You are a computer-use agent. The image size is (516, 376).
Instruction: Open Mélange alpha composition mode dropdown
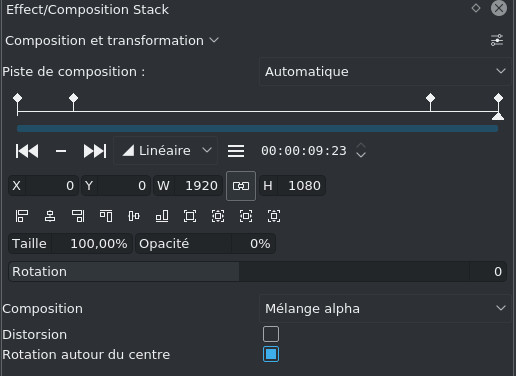pyautogui.click(x=385, y=308)
